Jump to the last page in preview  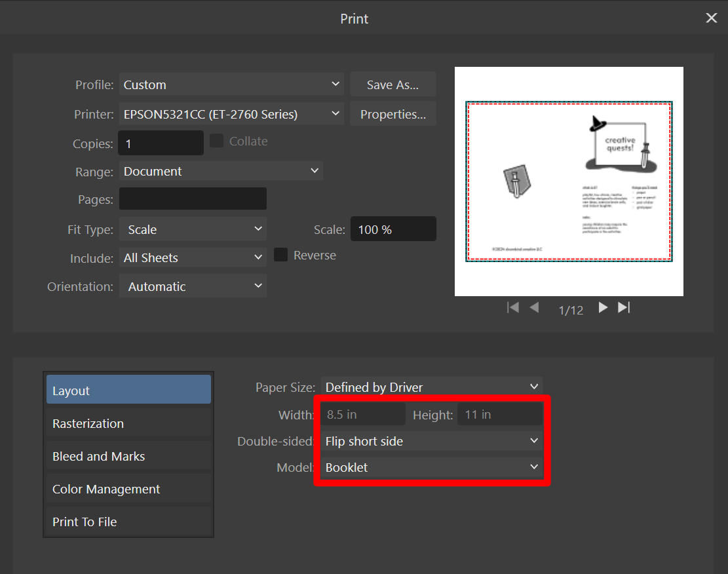click(x=623, y=307)
